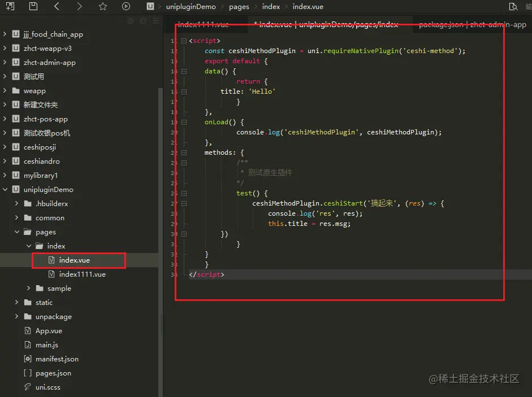Click the 'uniplugindemo' breadcrumb segment
This screenshot has height=397, width=532.
tap(191, 7)
